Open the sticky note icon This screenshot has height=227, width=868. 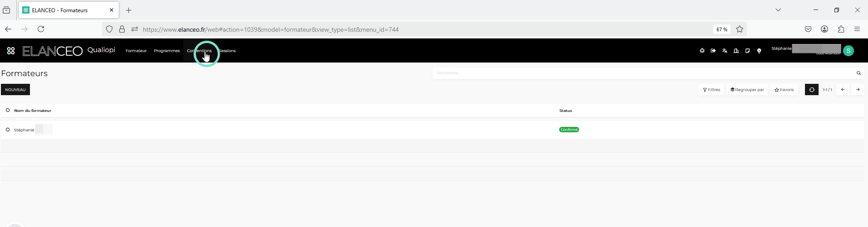(x=747, y=51)
